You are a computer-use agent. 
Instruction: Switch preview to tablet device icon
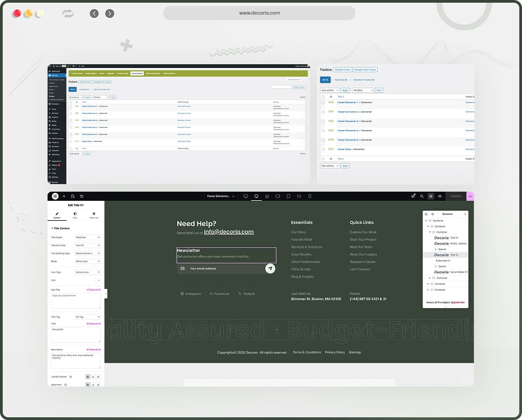[x=289, y=196]
